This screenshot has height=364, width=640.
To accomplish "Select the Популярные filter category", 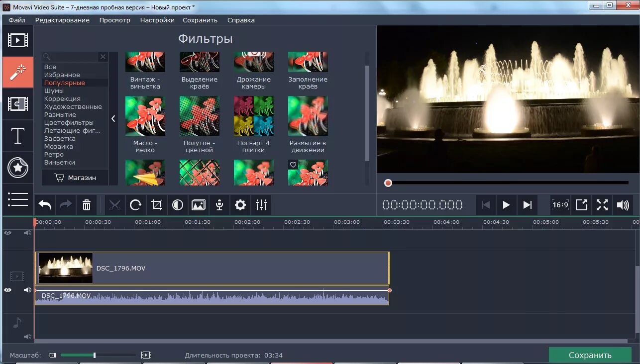I will (x=64, y=83).
